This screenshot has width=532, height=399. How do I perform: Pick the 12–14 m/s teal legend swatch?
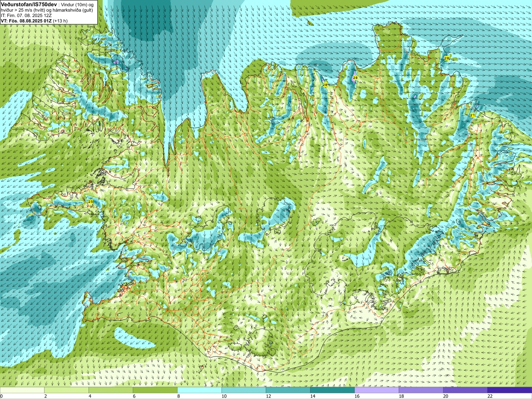tap(288, 390)
